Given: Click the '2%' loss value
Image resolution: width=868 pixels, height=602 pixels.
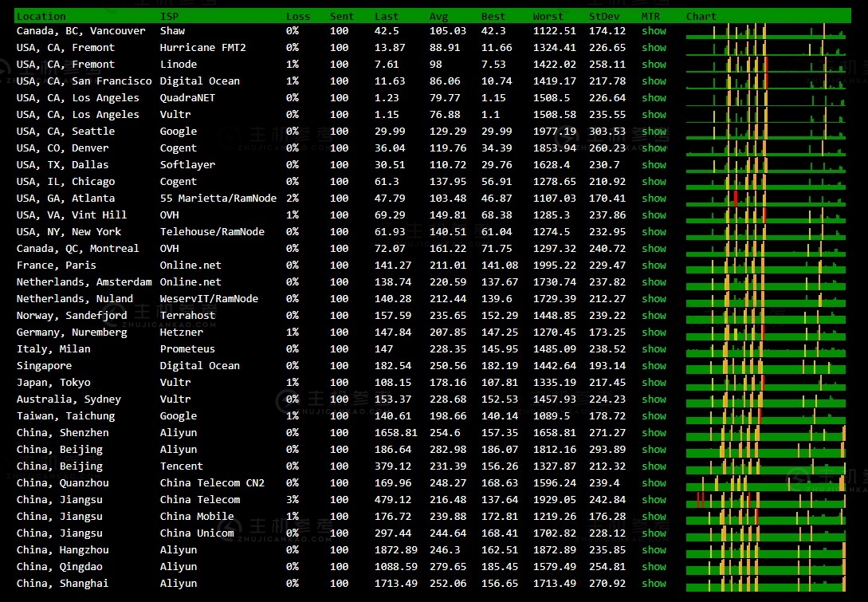Looking at the screenshot, I should pyautogui.click(x=293, y=199).
